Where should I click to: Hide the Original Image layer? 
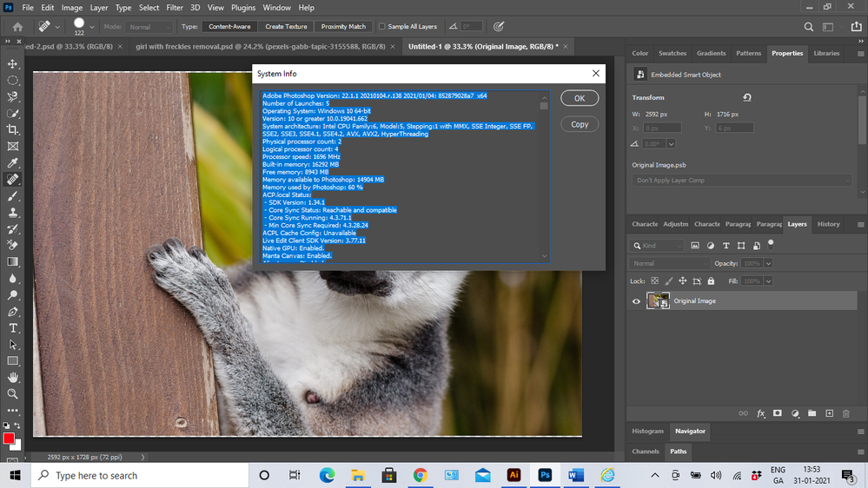[636, 301]
